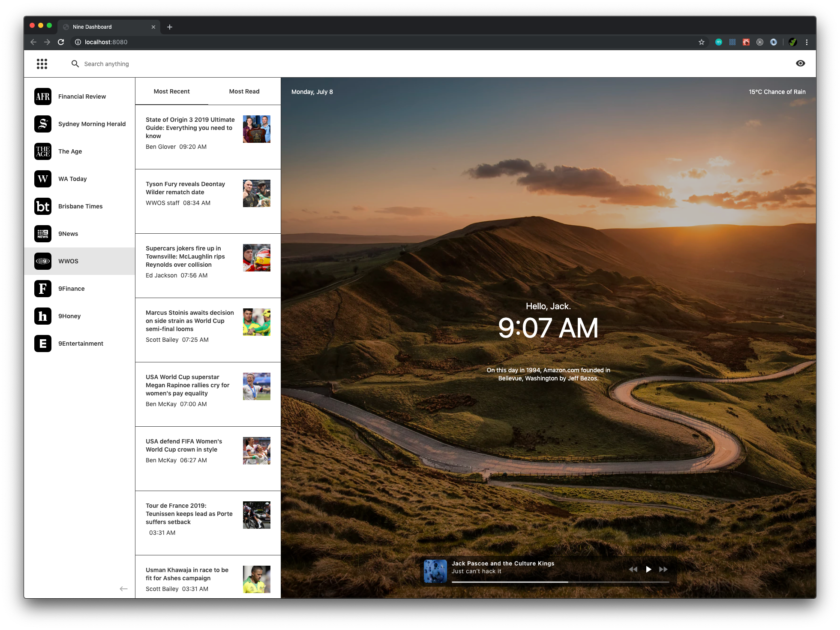Click the 9Finance icon
The image size is (840, 630).
43,289
